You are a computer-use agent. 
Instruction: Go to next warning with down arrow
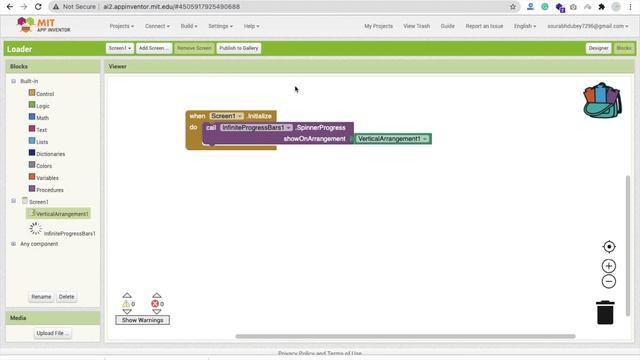127,311
